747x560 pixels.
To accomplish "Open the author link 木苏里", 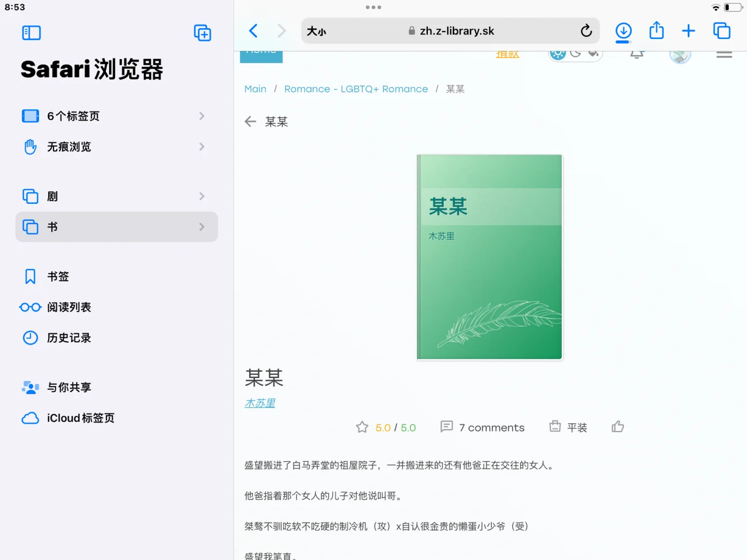I will (259, 402).
